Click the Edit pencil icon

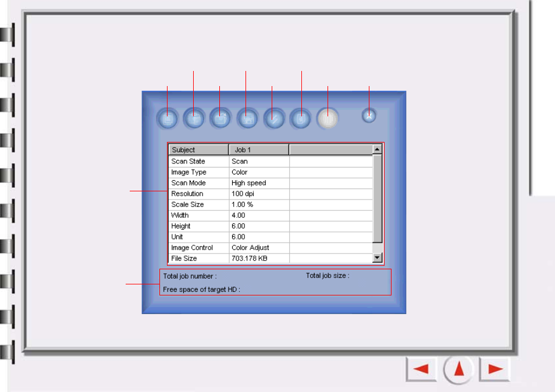[274, 119]
